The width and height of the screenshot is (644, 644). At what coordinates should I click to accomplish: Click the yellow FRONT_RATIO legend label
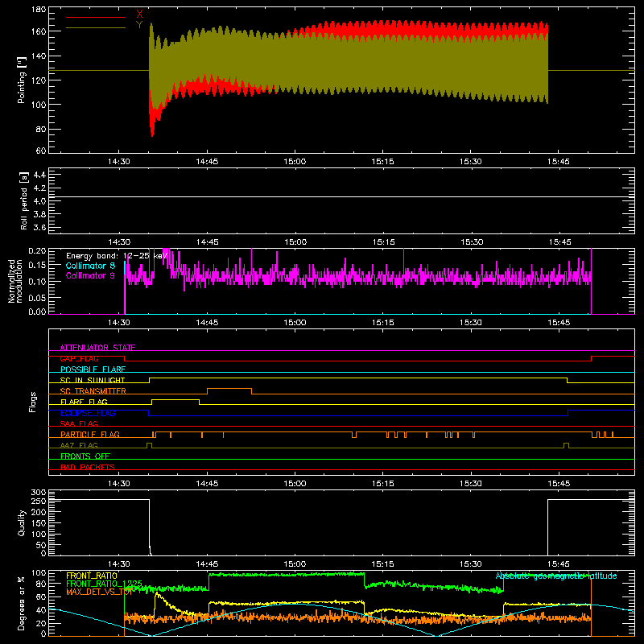(x=92, y=576)
